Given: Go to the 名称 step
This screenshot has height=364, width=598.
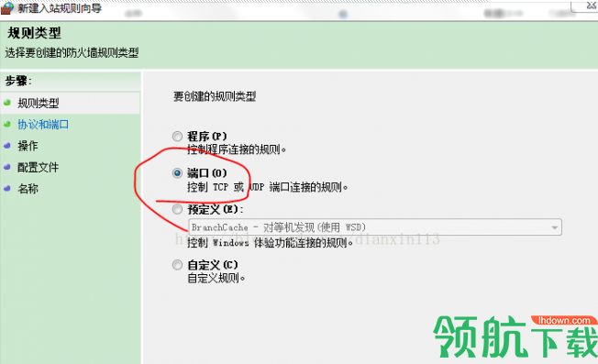Looking at the screenshot, I should pyautogui.click(x=28, y=188).
